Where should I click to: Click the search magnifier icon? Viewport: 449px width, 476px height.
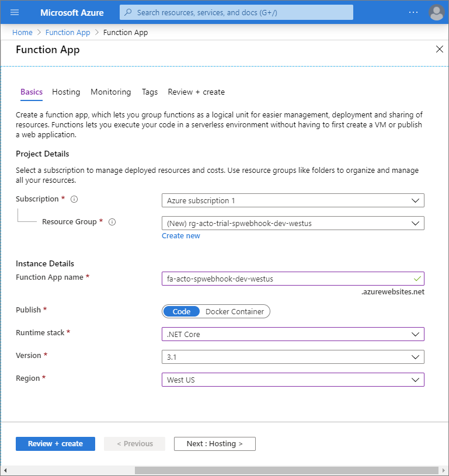tap(128, 12)
